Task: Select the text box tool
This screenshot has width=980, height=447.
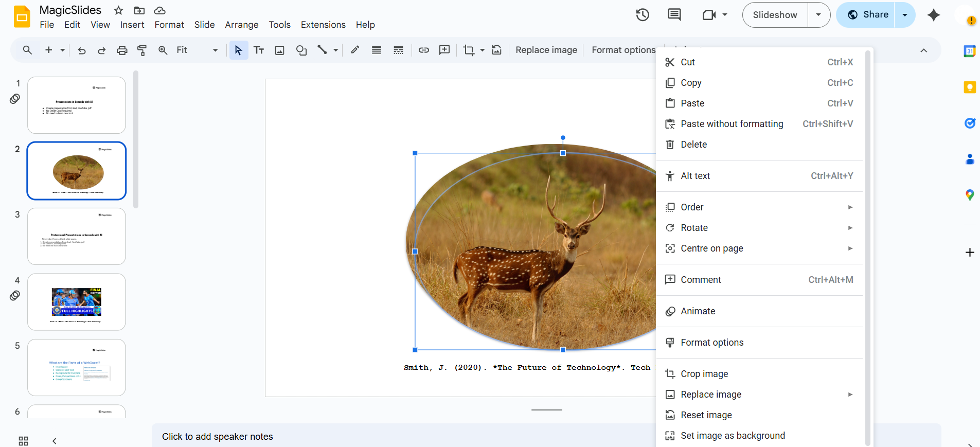Action: coord(259,50)
